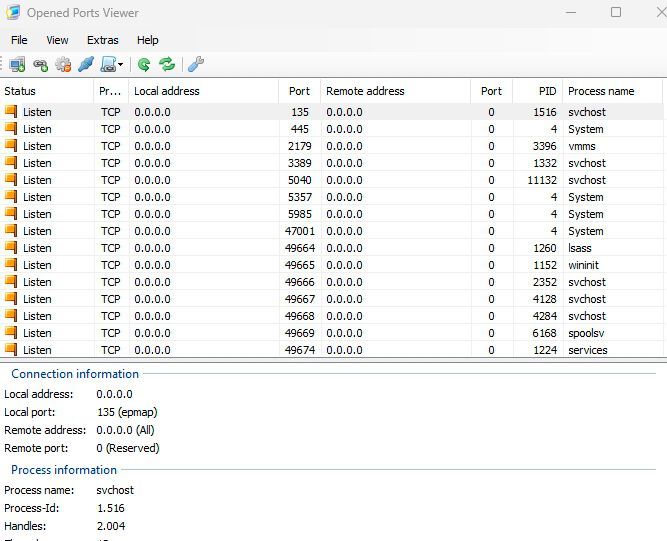Open the Extras menu
The height and width of the screenshot is (541, 667).
102,40
